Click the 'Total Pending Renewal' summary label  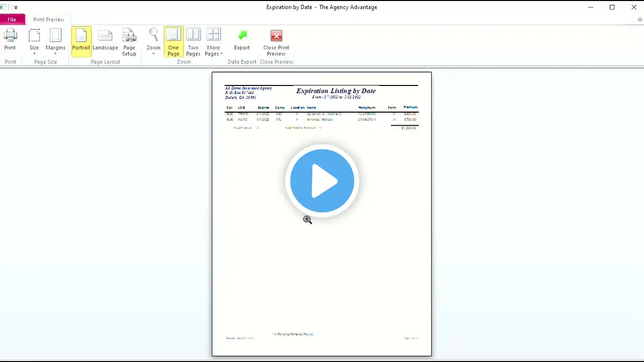[300, 128]
